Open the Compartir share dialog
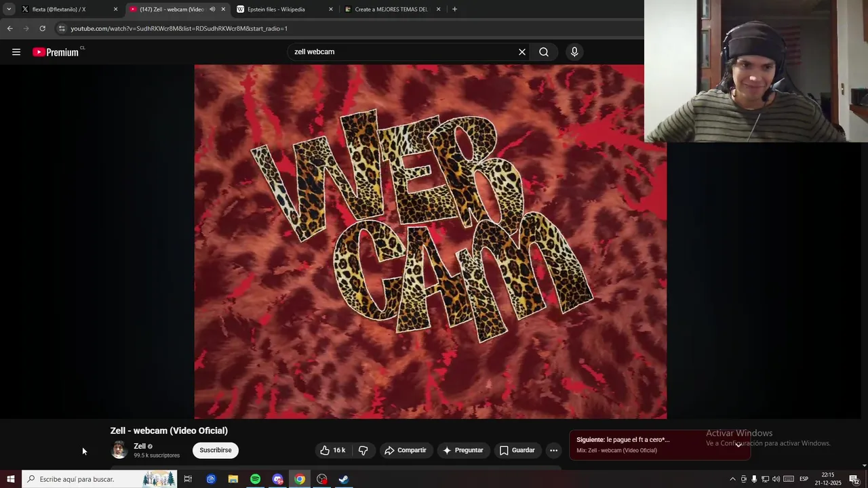 (x=406, y=450)
